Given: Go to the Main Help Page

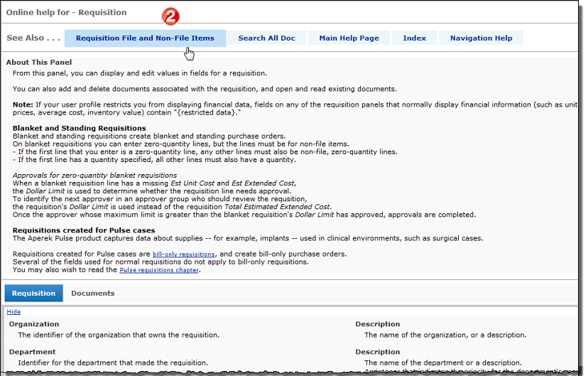Looking at the screenshot, I should [349, 38].
